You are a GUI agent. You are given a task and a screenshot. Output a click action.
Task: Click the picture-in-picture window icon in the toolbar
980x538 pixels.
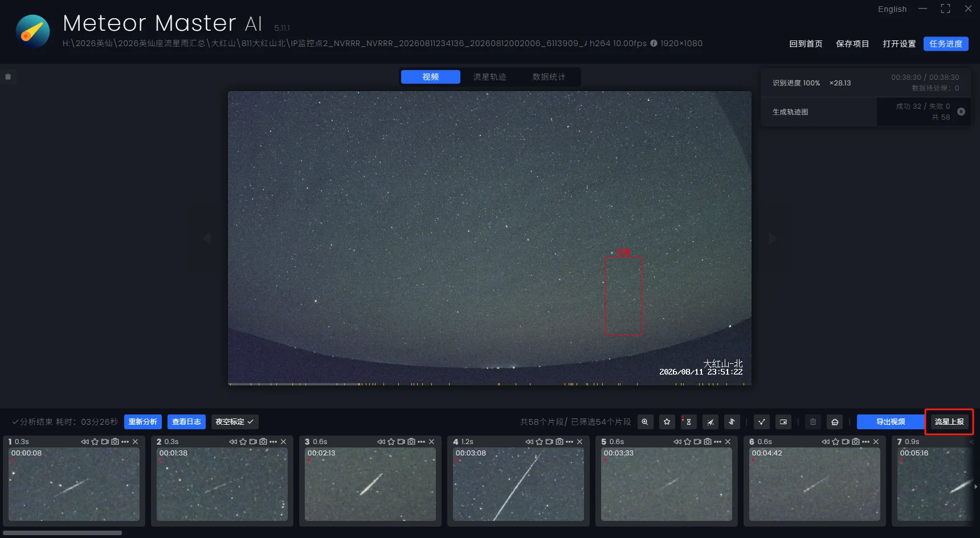783,422
